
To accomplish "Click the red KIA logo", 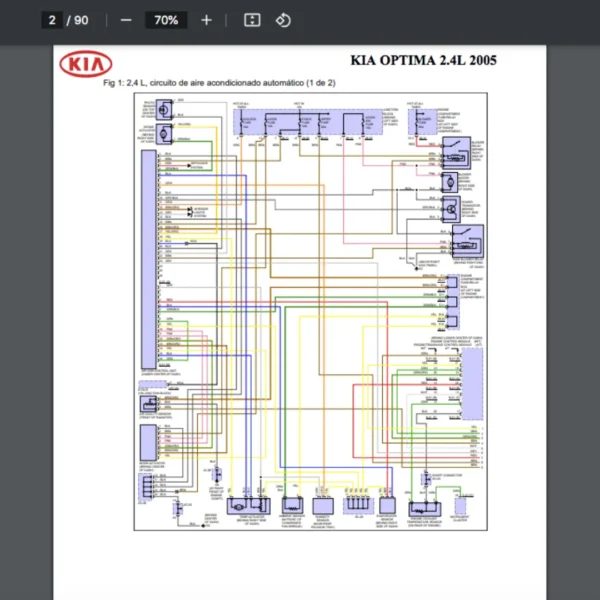I will 86,64.
